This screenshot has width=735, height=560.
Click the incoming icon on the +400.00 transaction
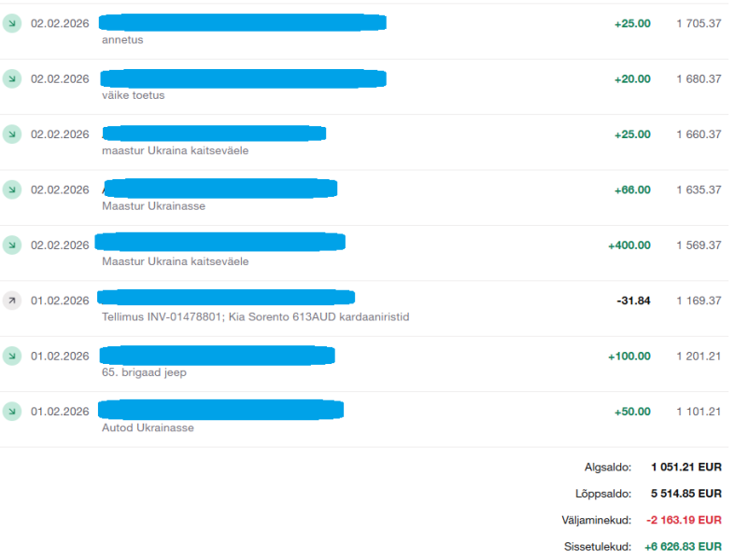(x=11, y=245)
